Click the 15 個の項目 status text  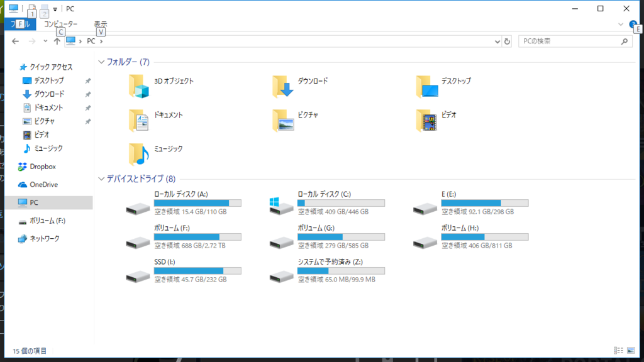click(x=30, y=351)
